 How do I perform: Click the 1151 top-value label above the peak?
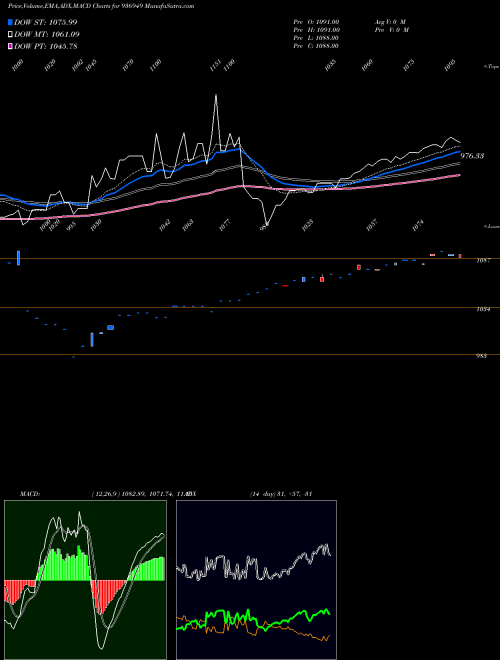pyautogui.click(x=215, y=65)
